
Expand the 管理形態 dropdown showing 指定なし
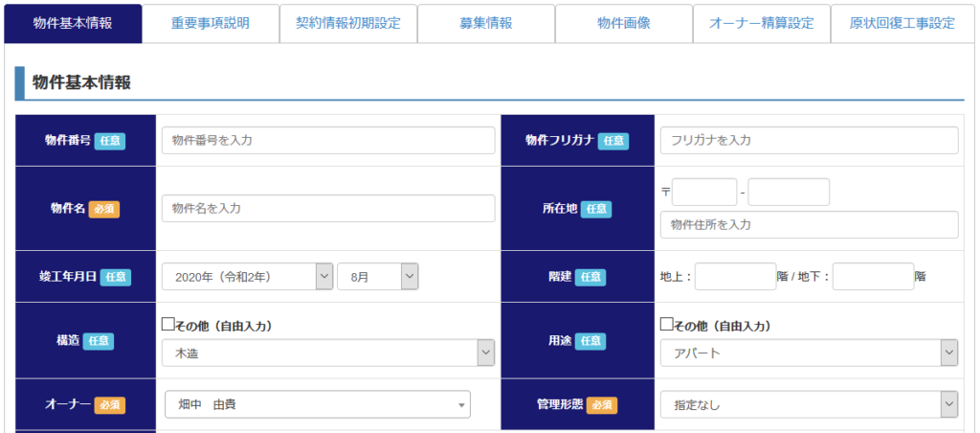[809, 405]
